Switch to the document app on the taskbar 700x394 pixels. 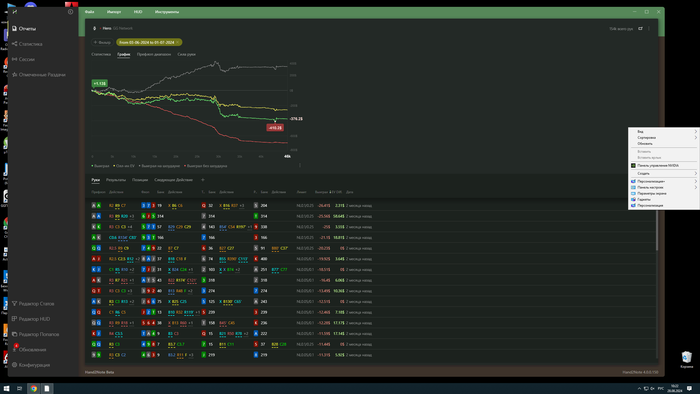click(47, 389)
